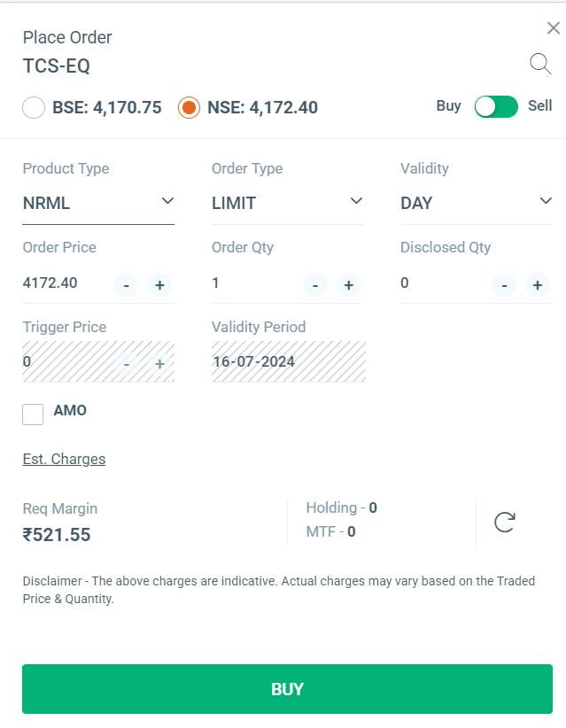This screenshot has width=566, height=728.
Task: Open the stock search icon
Action: click(x=540, y=64)
